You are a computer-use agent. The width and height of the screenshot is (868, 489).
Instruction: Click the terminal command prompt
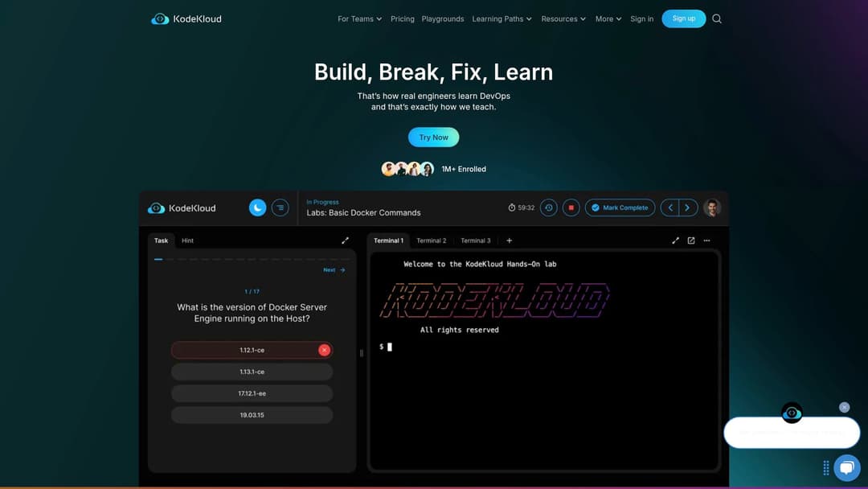click(385, 347)
